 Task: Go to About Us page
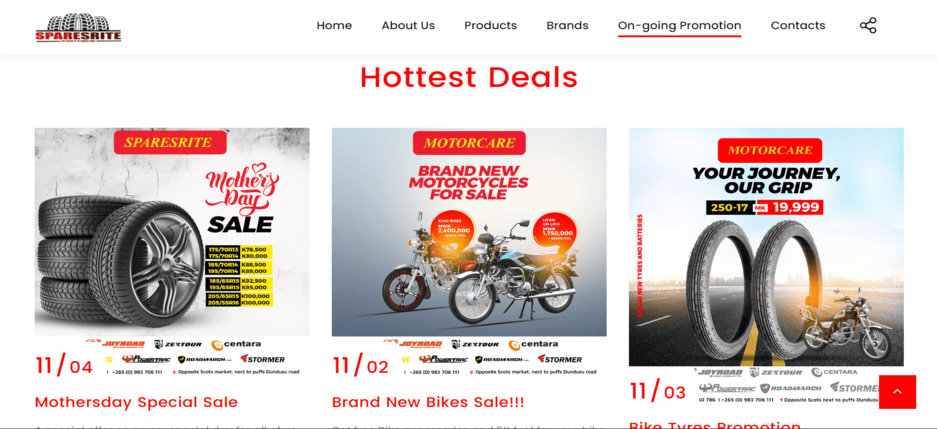(408, 26)
